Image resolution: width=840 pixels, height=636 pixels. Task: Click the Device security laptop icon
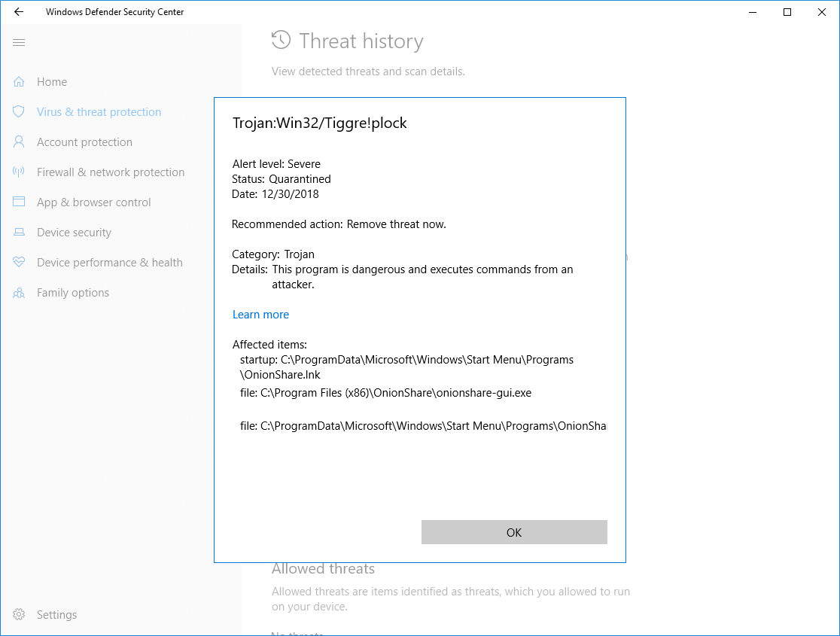(19, 232)
